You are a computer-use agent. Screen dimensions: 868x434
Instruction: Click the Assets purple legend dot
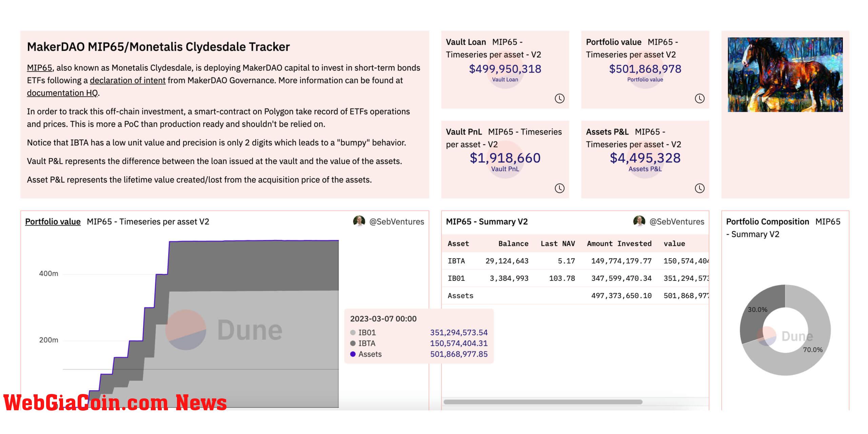click(353, 354)
